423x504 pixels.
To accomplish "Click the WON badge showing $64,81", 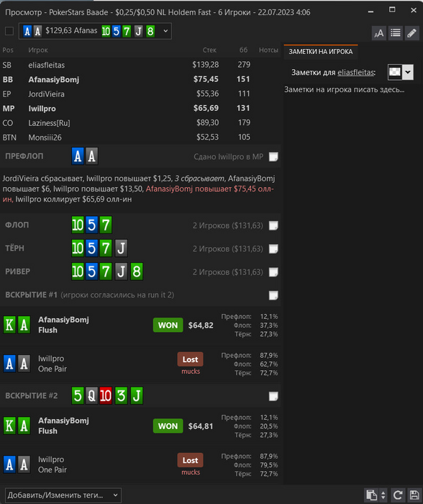I will (168, 426).
